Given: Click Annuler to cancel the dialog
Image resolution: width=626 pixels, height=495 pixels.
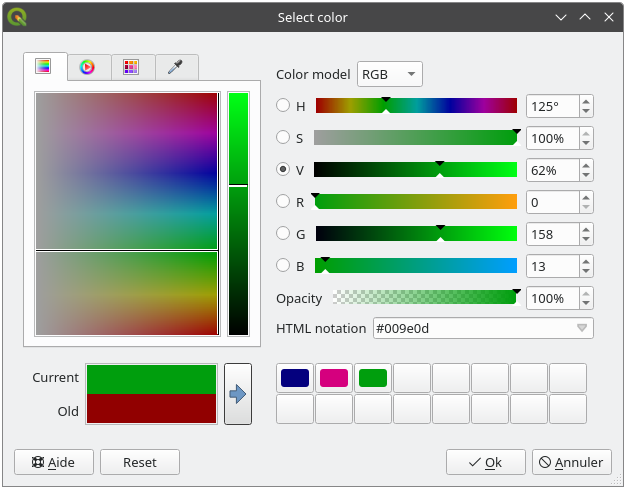Looking at the screenshot, I should tap(571, 462).
